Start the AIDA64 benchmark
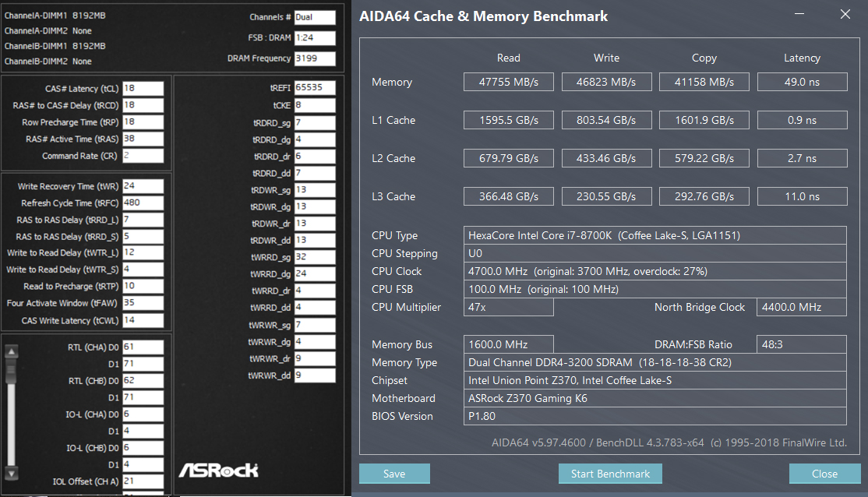This screenshot has height=497, width=868. pos(610,474)
